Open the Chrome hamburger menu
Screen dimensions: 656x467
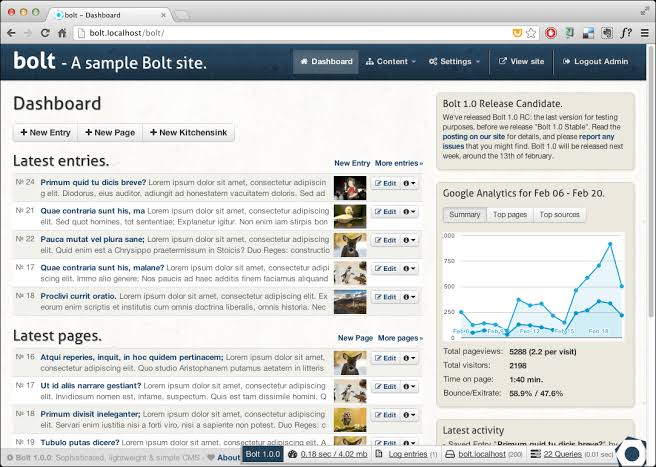click(x=645, y=33)
